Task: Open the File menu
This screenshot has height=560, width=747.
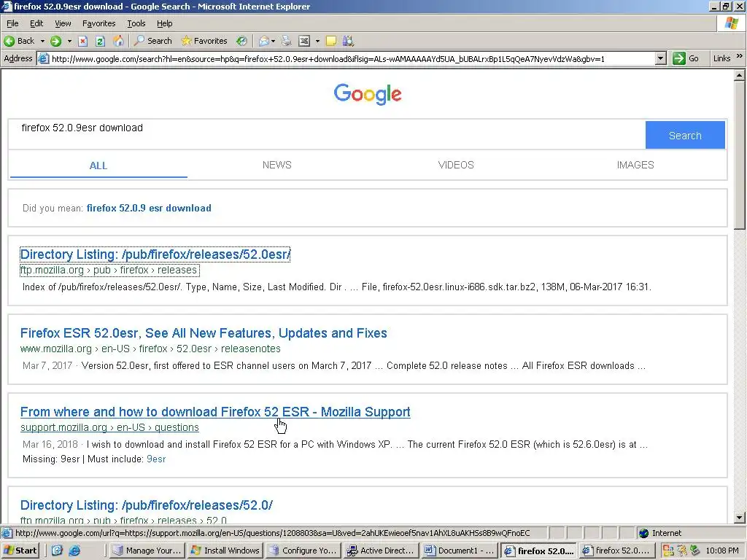Action: coord(12,23)
